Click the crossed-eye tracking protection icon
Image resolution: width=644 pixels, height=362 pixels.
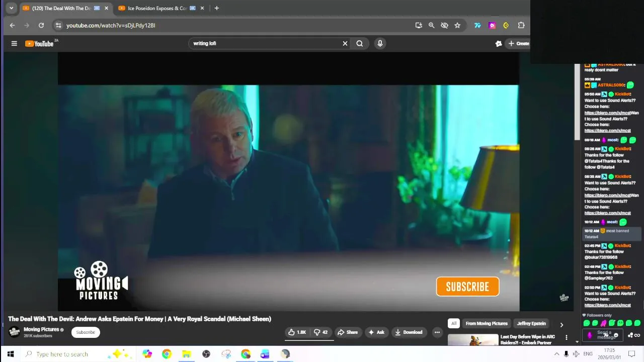444,25
